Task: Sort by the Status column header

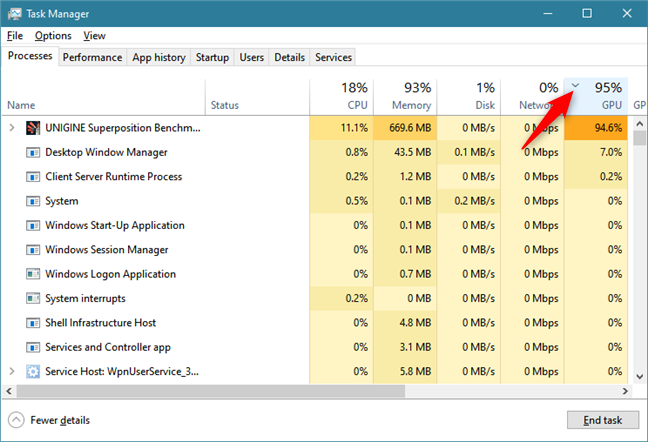Action: point(257,97)
